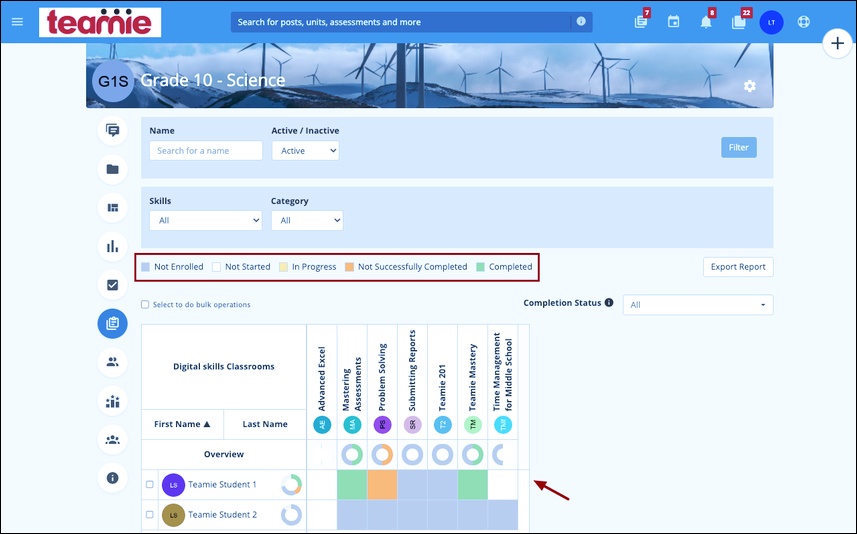Open the active clipboard sidebar icon
Viewport: 857px width, 534px height.
(113, 324)
